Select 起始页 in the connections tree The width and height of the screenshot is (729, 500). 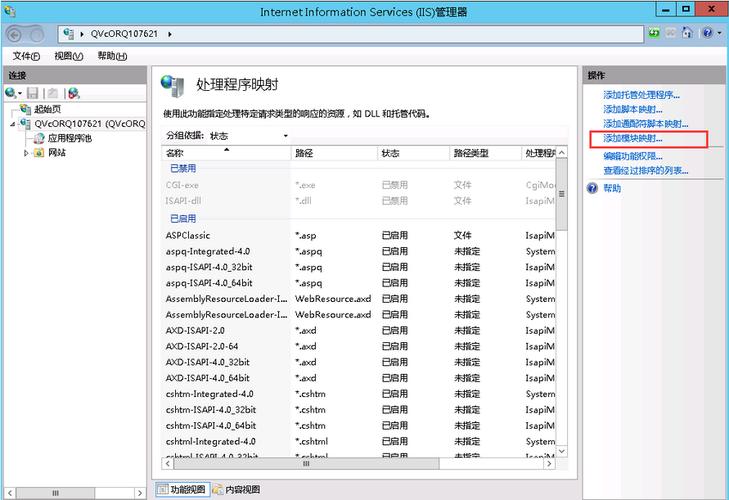(47, 109)
